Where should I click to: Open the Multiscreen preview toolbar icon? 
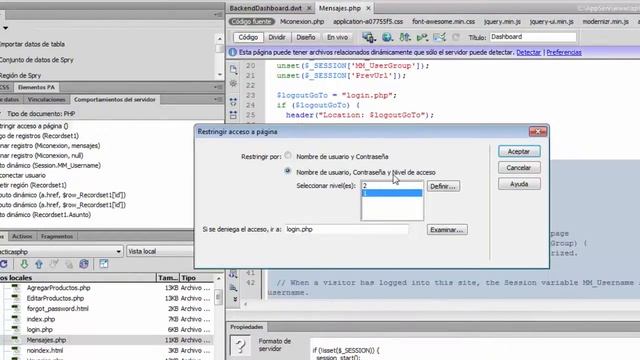(369, 38)
